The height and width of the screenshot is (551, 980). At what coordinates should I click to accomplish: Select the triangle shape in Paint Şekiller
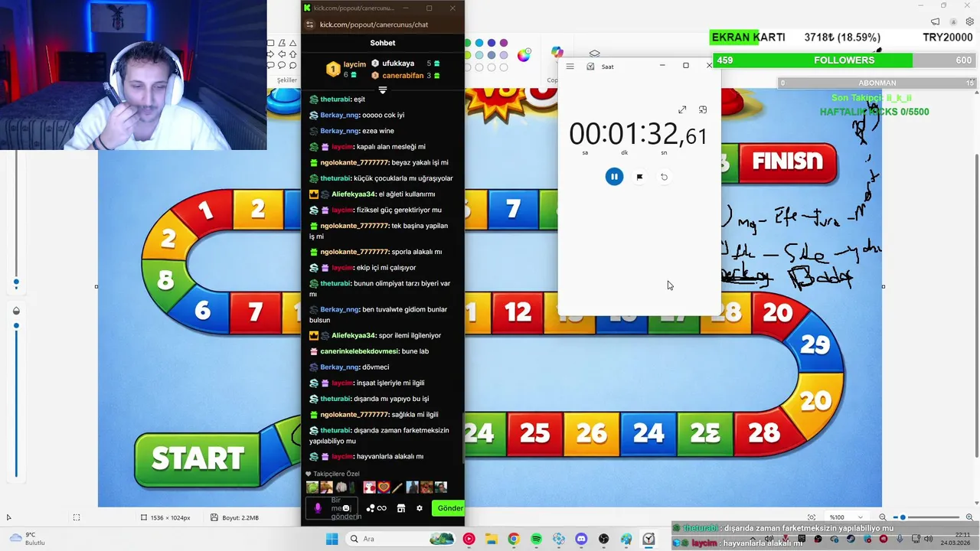[x=293, y=44]
